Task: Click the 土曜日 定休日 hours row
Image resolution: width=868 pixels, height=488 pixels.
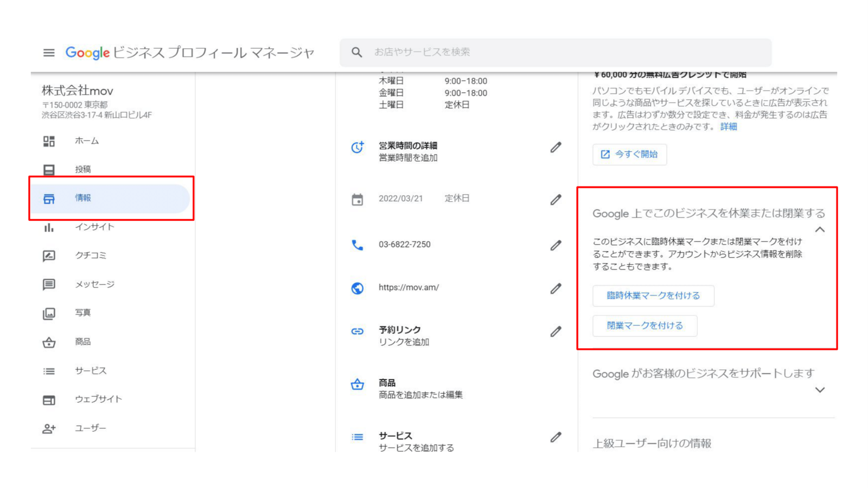Action: [424, 105]
